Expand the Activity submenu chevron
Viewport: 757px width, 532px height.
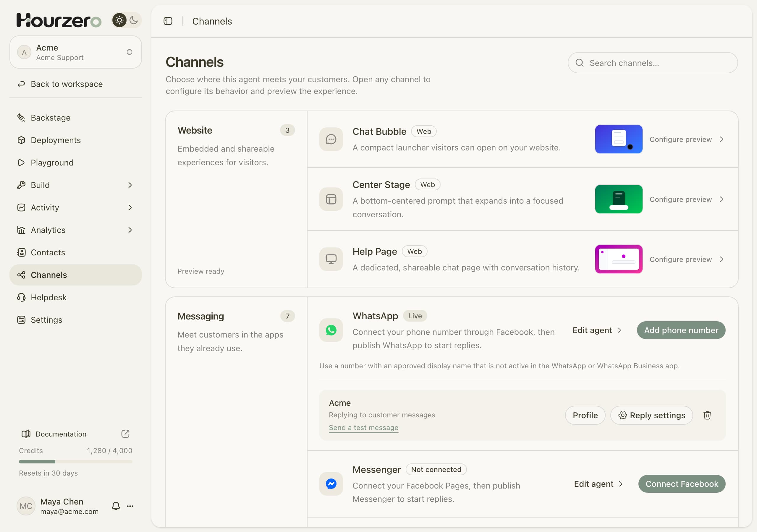tap(130, 207)
